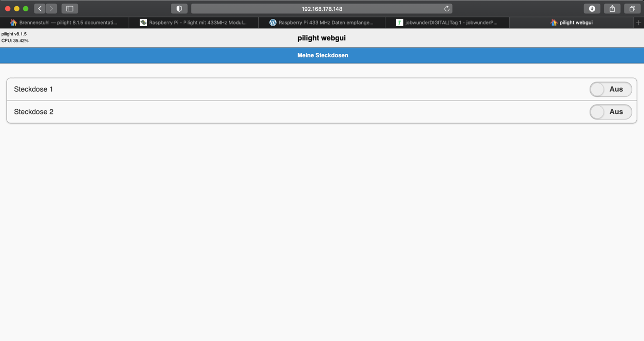Show the Safari sidebar

[x=70, y=9]
